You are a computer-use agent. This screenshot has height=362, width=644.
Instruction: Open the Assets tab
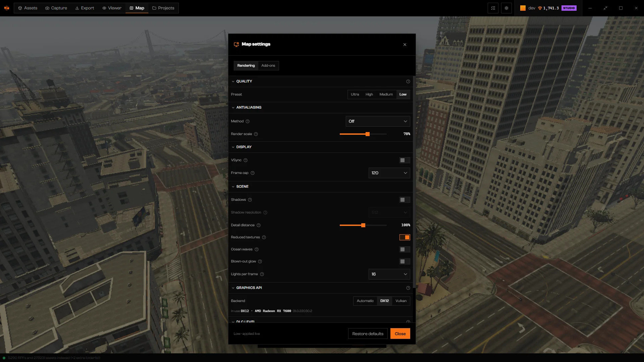pos(28,8)
